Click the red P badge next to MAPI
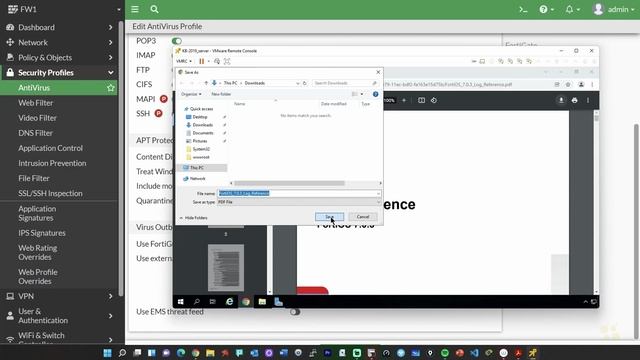640x360 pixels. [x=164, y=99]
